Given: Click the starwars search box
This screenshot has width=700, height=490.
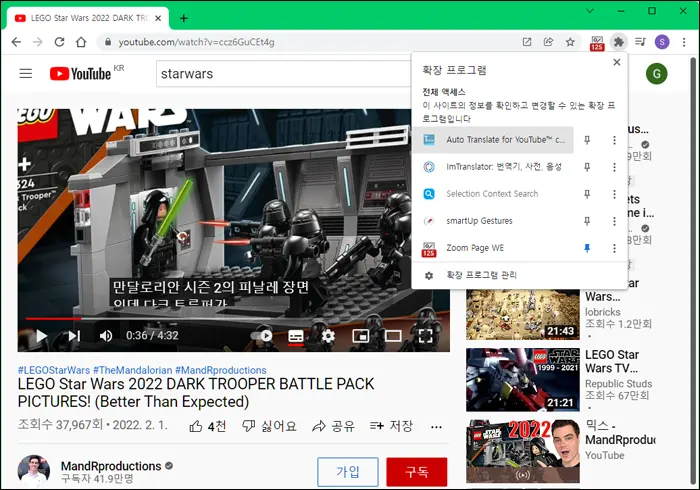Looking at the screenshot, I should point(283,74).
